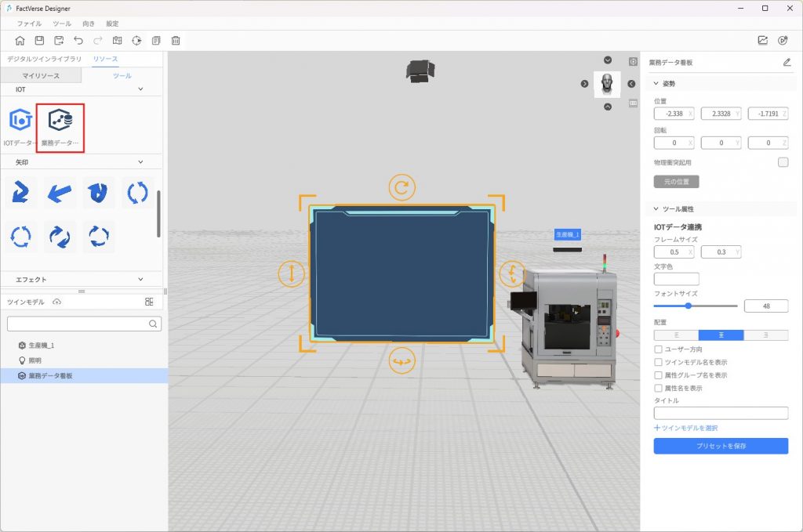Click the view head orientation thumbnail

click(608, 84)
